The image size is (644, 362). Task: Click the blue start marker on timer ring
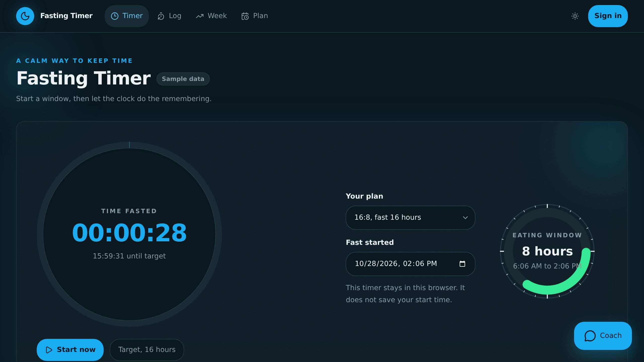coord(129,145)
